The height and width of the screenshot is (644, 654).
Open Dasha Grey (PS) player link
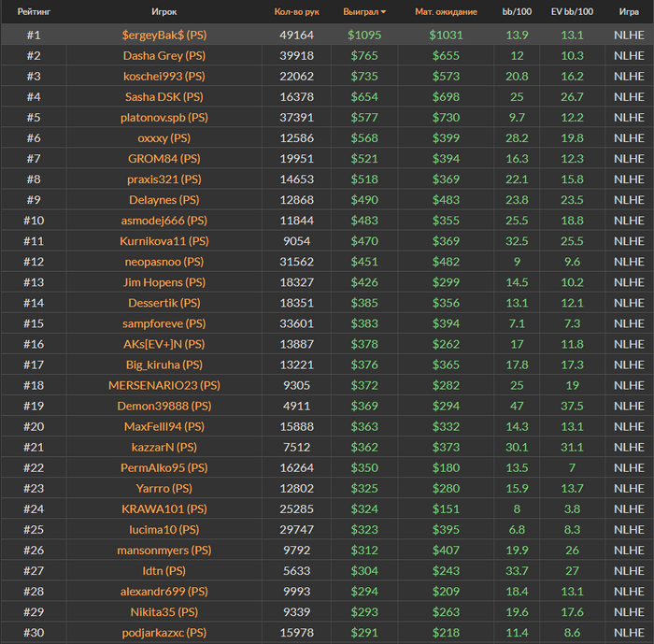[164, 55]
